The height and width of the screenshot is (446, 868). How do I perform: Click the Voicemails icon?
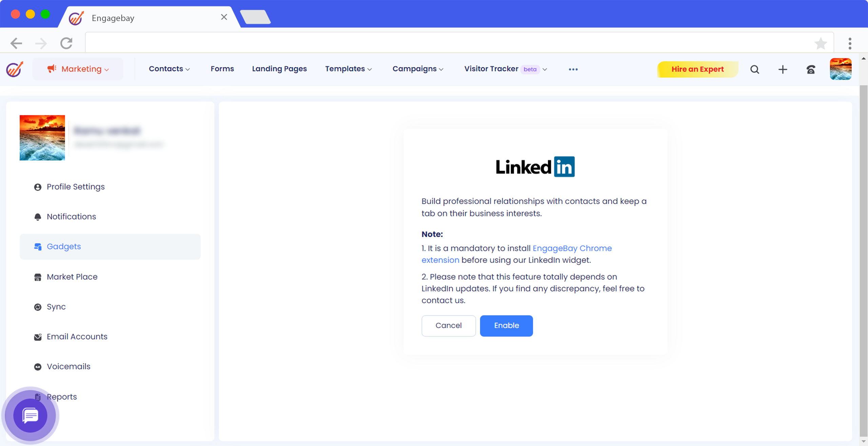pos(38,367)
